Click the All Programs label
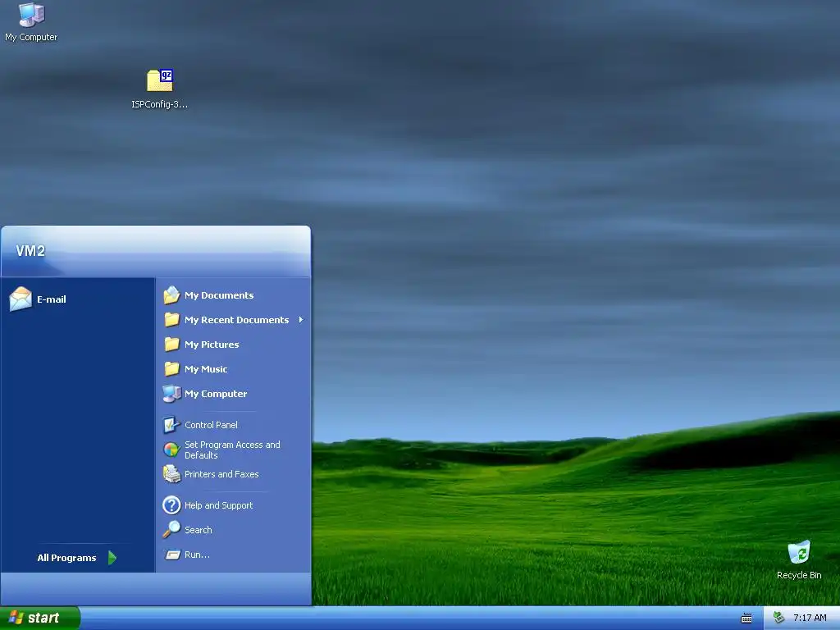 click(67, 558)
